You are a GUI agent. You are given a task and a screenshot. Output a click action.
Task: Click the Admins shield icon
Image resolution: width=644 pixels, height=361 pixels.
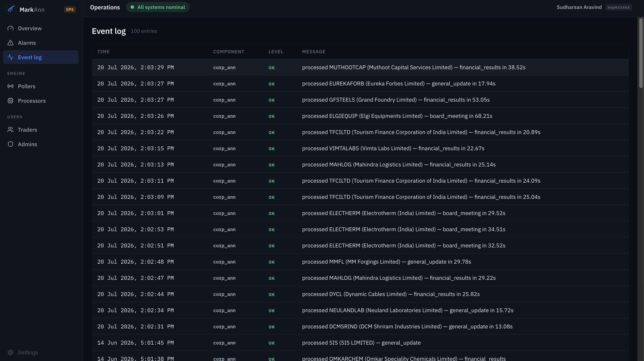(x=10, y=144)
